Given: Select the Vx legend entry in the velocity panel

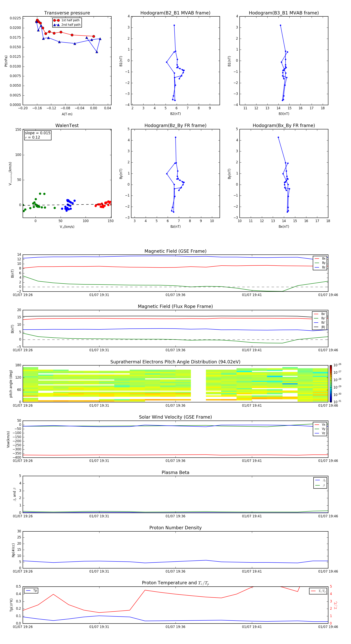Looking at the screenshot, I should pos(320,424).
